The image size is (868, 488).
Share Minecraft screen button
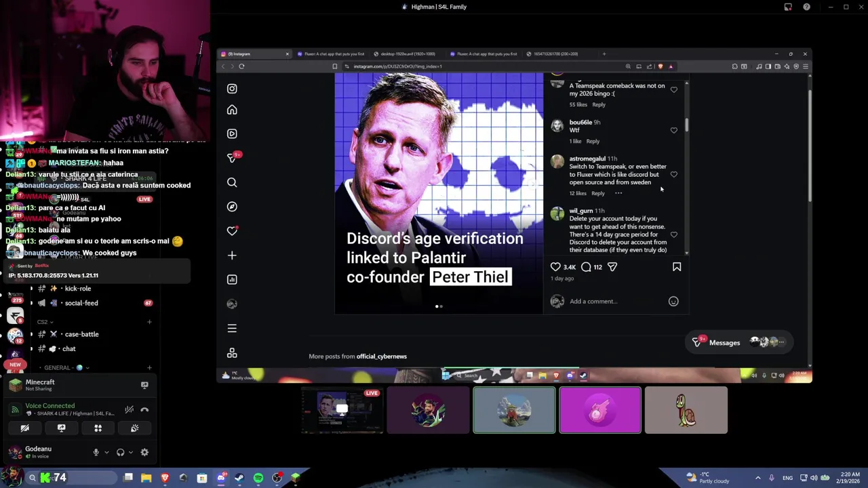[144, 385]
